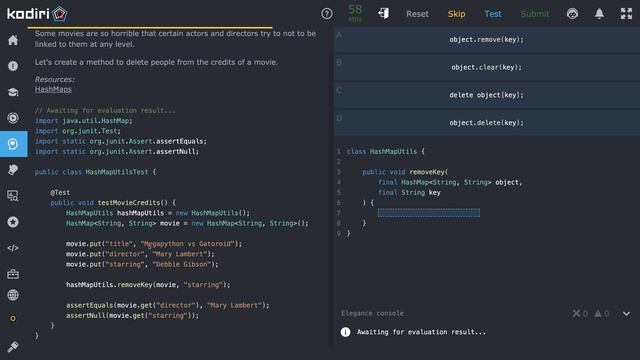Click the circular target sidebar icon
Image resolution: width=640 pixels, height=360 pixels.
click(x=13, y=118)
